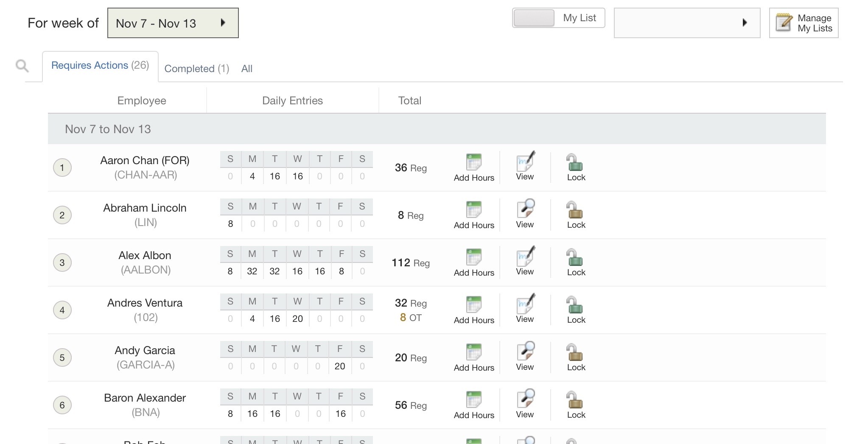The width and height of the screenshot is (868, 444).
Task: Open Andres Ventura employee name link
Action: pyautogui.click(x=145, y=303)
